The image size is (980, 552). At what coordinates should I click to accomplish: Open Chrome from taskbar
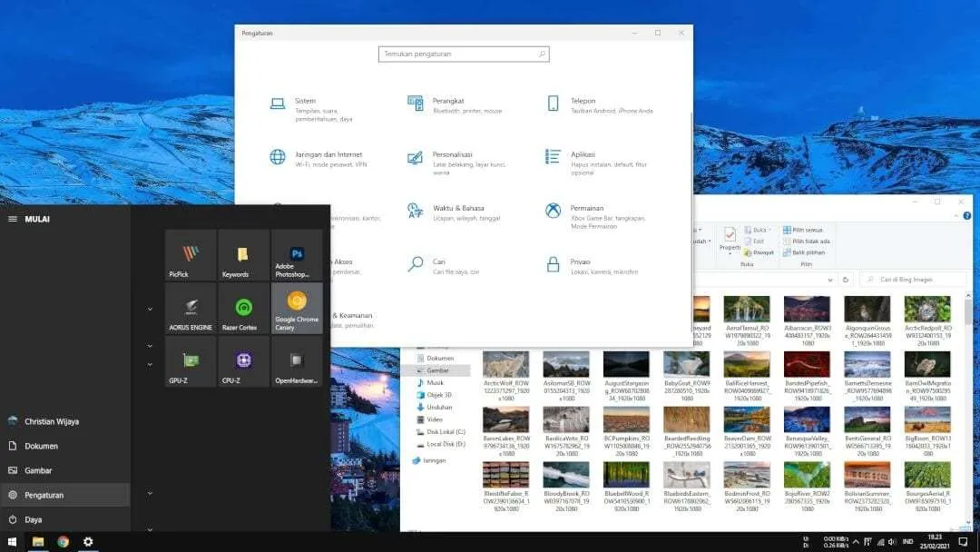(64, 541)
